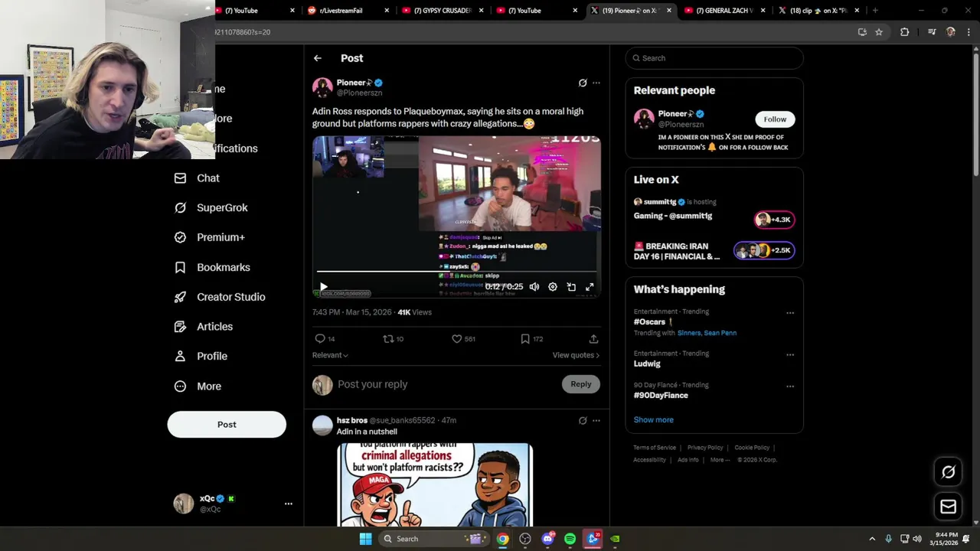Open options for the #90DayFiance trend
The height and width of the screenshot is (551, 980).
point(790,386)
